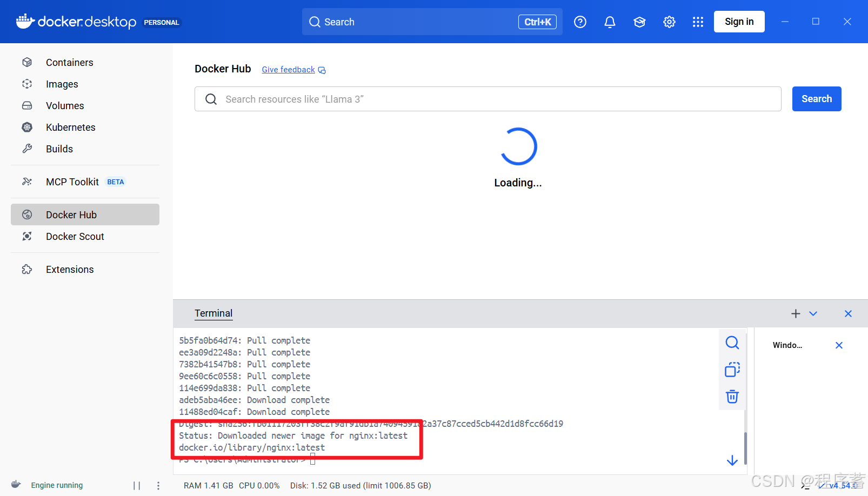This screenshot has width=868, height=496.
Task: Select Docker Hub in sidebar
Action: tap(85, 215)
